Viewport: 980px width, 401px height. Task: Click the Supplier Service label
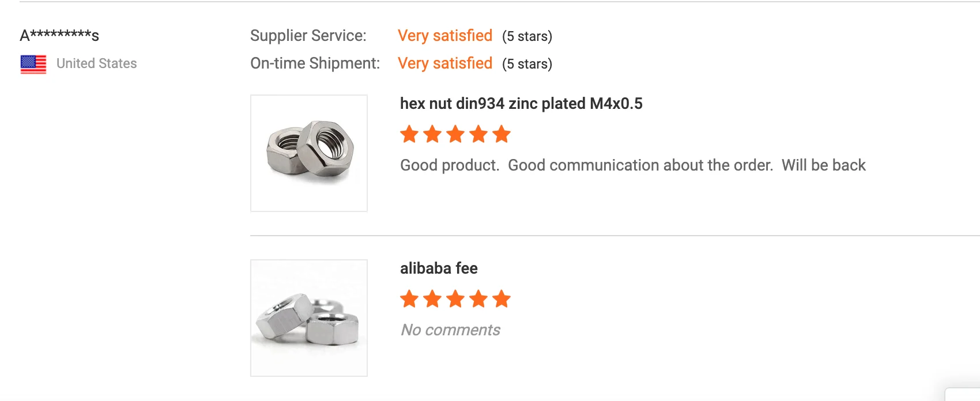(308, 36)
